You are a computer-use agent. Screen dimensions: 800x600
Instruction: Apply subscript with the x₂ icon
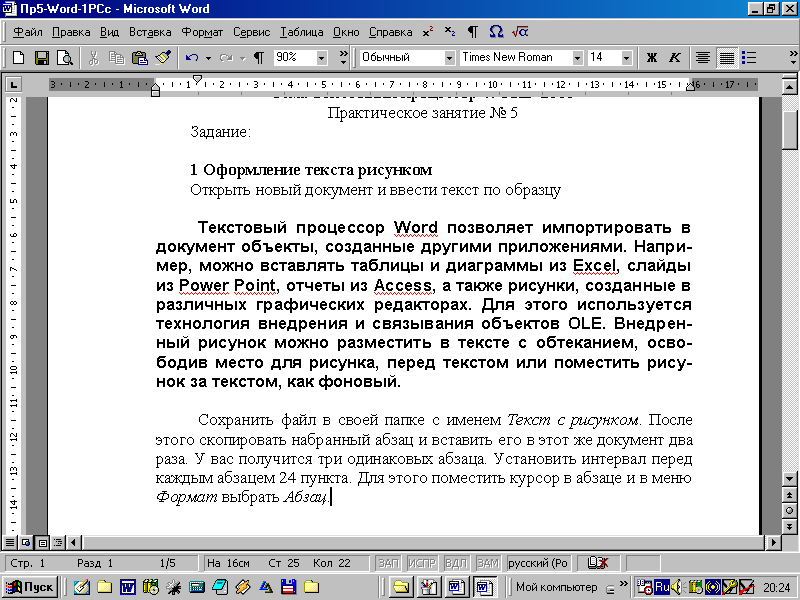pyautogui.click(x=449, y=32)
